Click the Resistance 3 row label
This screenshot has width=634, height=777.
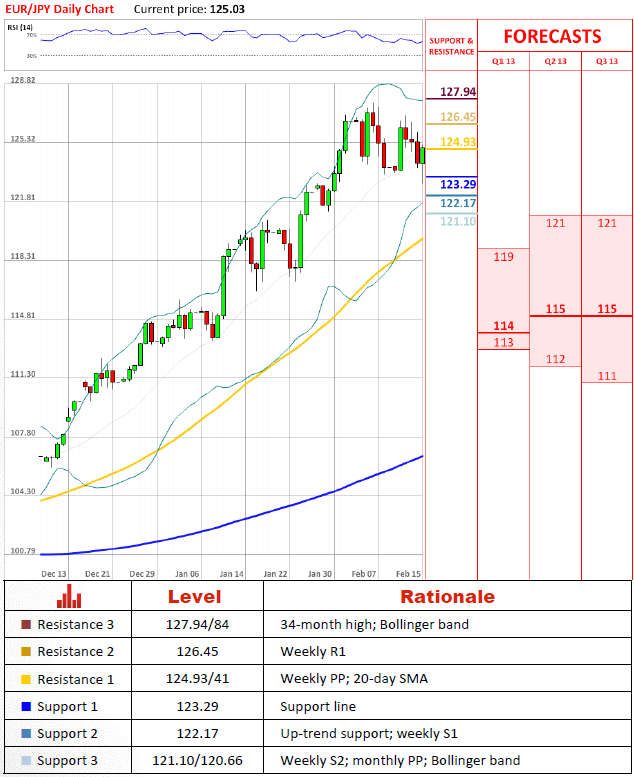(x=75, y=624)
